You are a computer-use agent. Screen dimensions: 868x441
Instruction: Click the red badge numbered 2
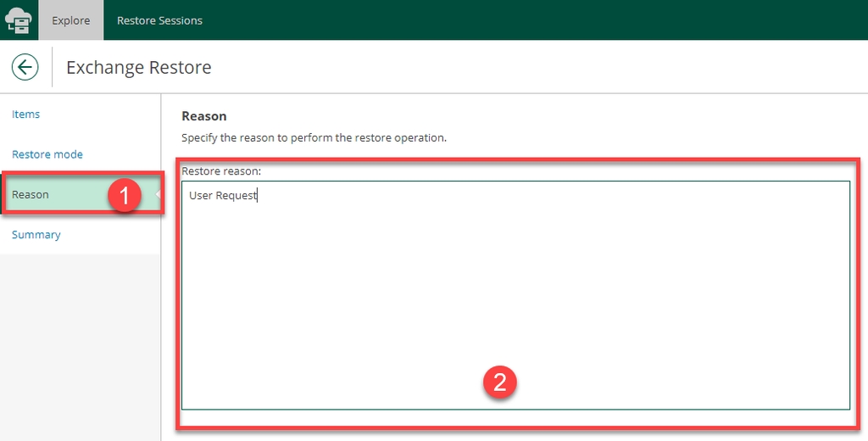tap(499, 382)
